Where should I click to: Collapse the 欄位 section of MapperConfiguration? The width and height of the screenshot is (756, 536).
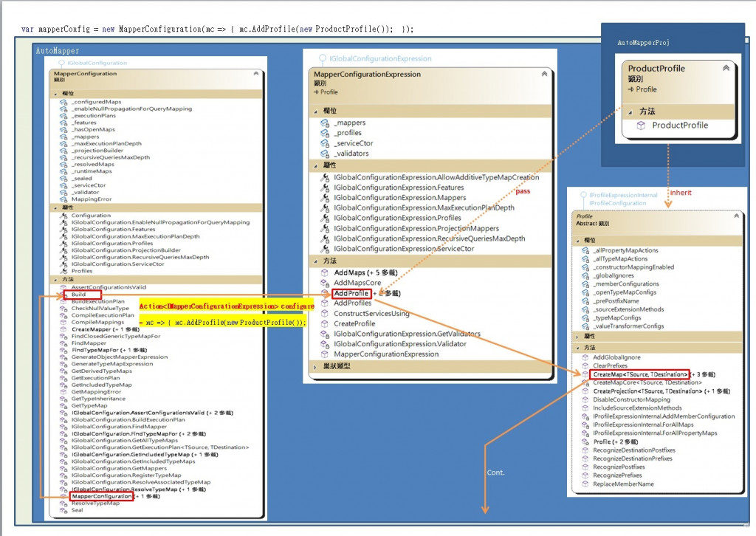tap(55, 94)
